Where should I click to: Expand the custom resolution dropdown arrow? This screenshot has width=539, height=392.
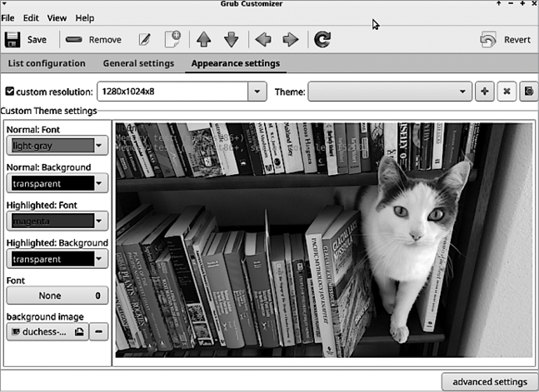pyautogui.click(x=258, y=92)
